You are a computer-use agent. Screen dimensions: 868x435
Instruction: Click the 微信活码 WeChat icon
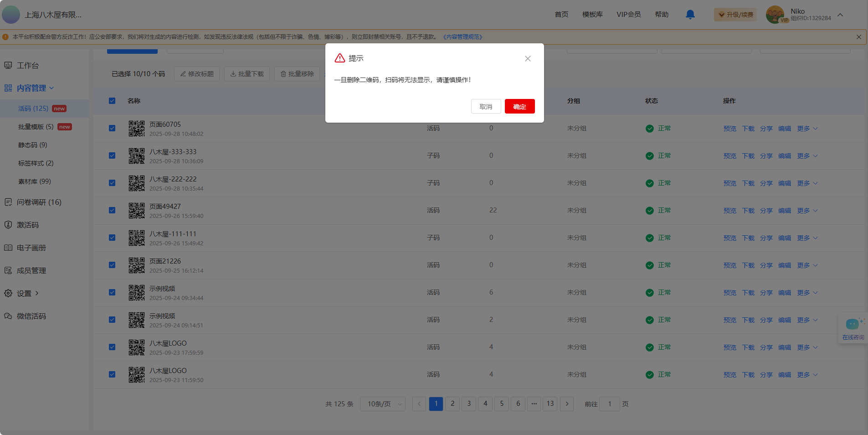(8, 316)
